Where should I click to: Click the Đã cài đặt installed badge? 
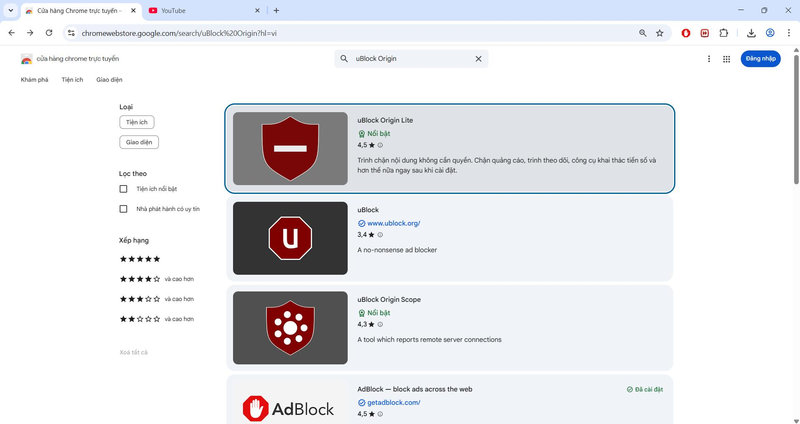tap(645, 389)
